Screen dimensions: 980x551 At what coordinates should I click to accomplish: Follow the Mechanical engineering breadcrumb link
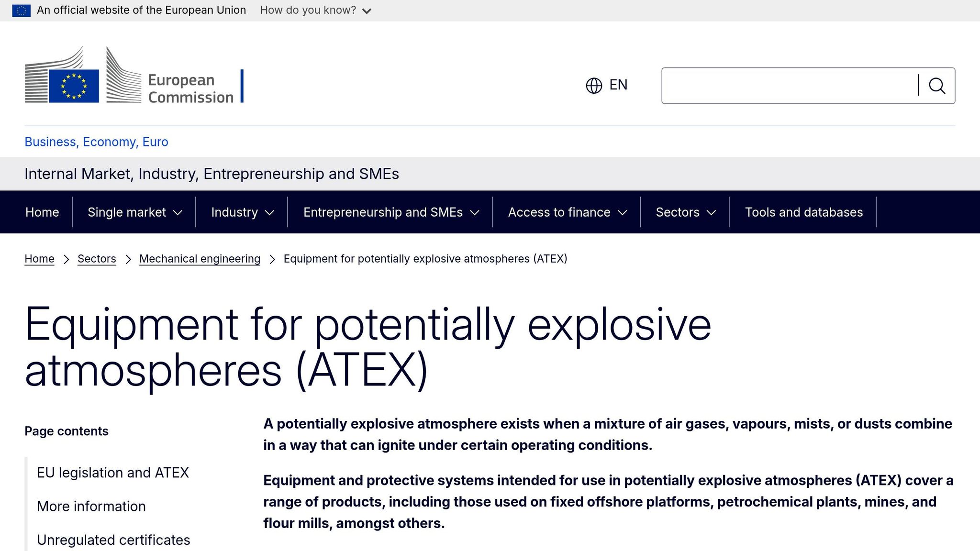[x=200, y=259]
